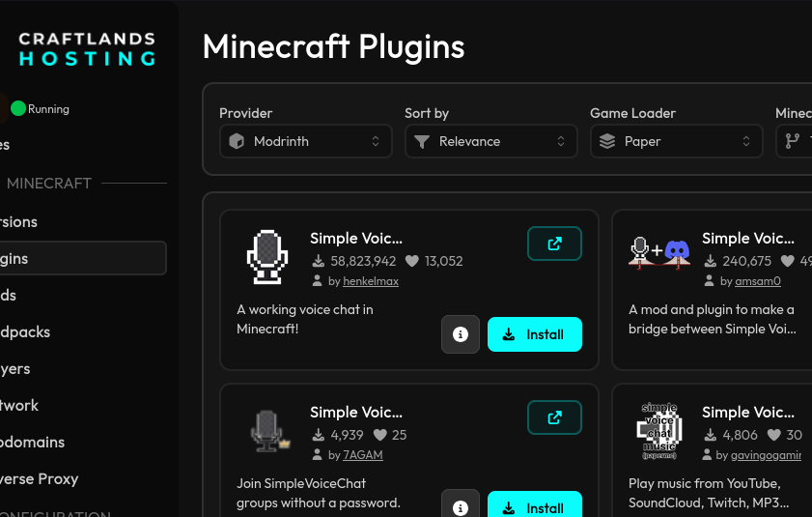Click the download icon beside 4,939
The width and height of the screenshot is (812, 517).
tap(319, 435)
